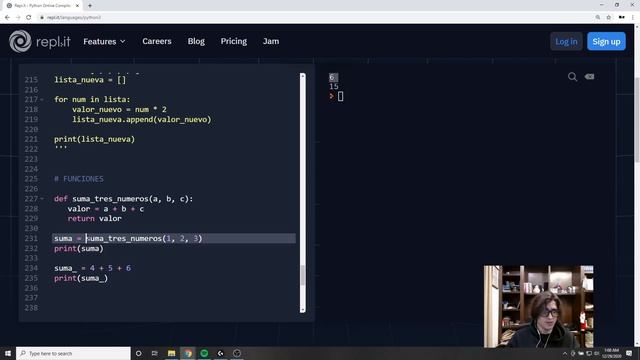Open the browser zoom indicator icon

click(598, 18)
